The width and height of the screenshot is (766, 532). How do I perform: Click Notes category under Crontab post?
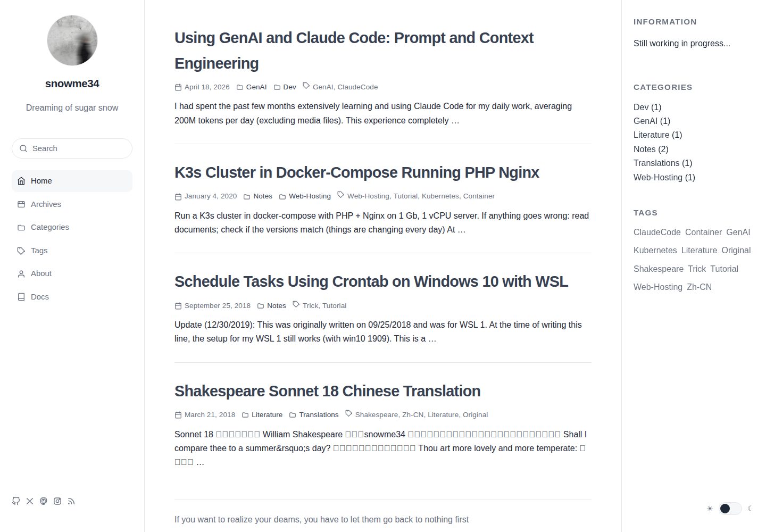tap(277, 306)
